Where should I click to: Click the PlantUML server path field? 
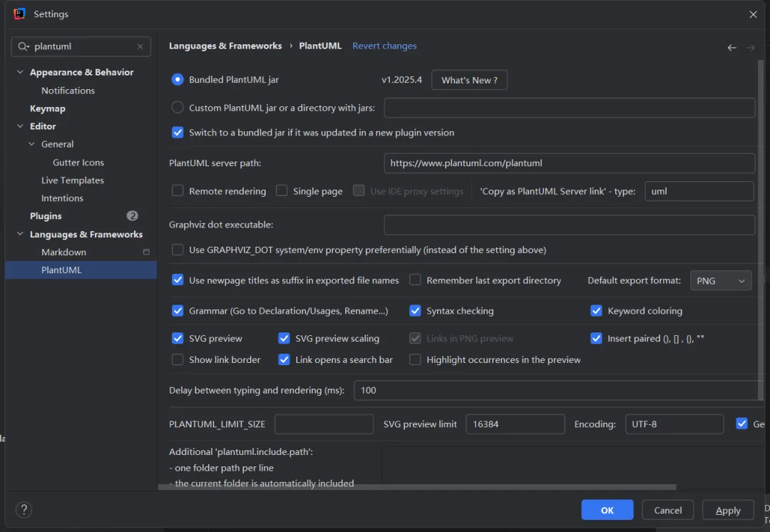click(569, 163)
